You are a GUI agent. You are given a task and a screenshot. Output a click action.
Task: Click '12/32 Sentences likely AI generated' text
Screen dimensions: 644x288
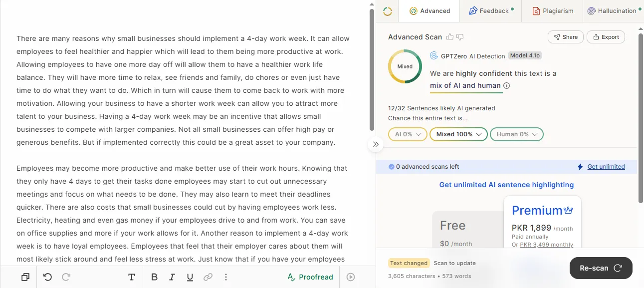(x=441, y=108)
